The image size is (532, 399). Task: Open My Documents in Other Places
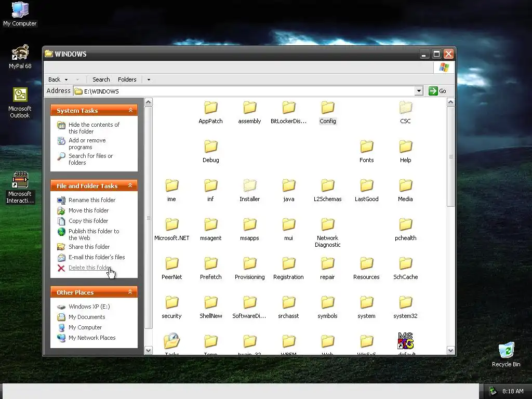[87, 317]
